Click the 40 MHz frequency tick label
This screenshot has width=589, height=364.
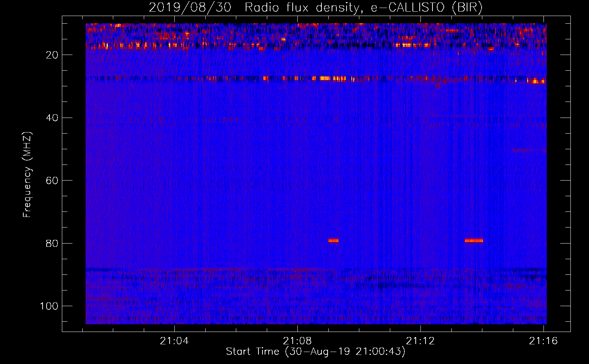52,118
